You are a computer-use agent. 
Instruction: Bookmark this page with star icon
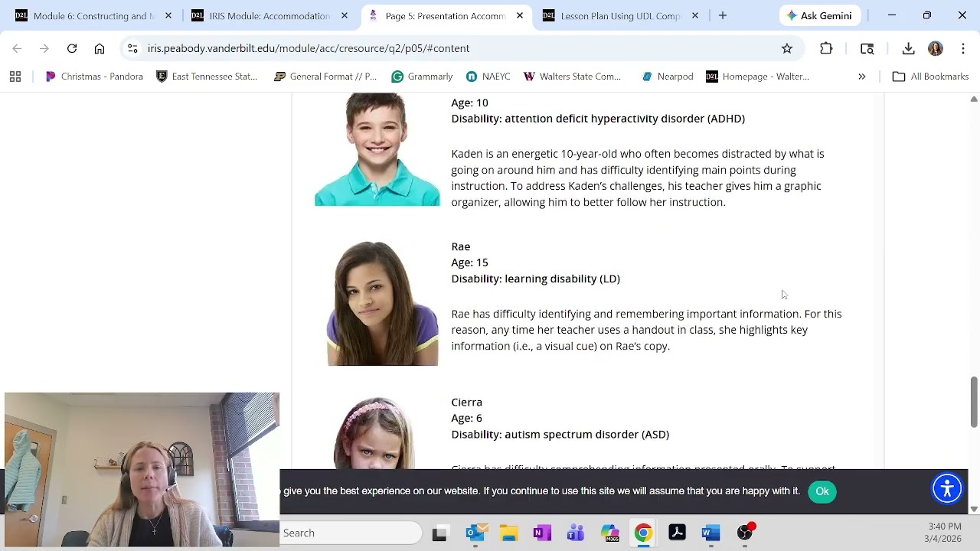(x=787, y=48)
